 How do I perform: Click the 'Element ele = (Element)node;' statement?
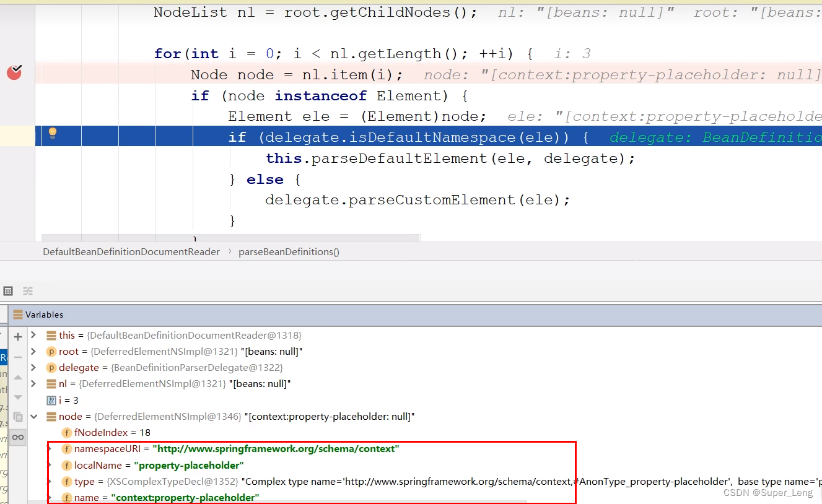coord(357,116)
